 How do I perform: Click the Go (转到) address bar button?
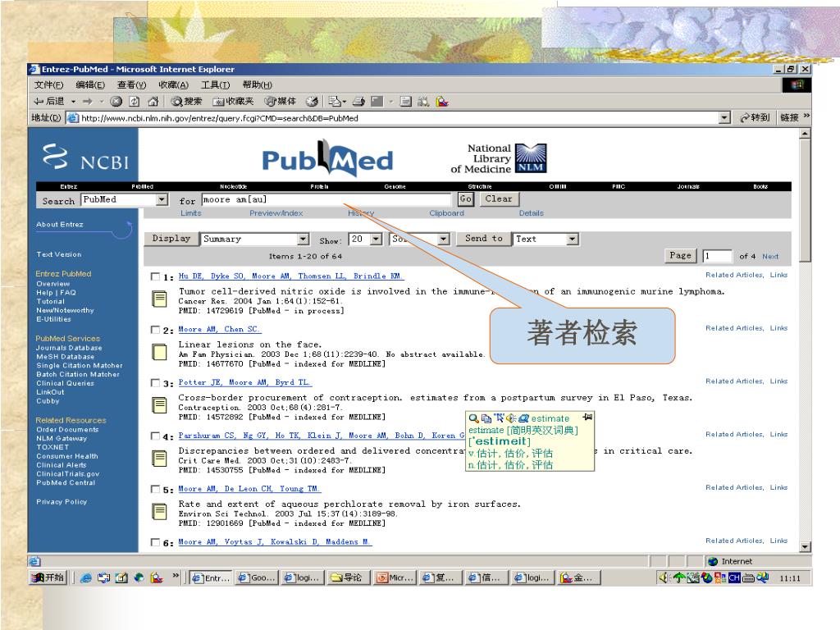(755, 117)
